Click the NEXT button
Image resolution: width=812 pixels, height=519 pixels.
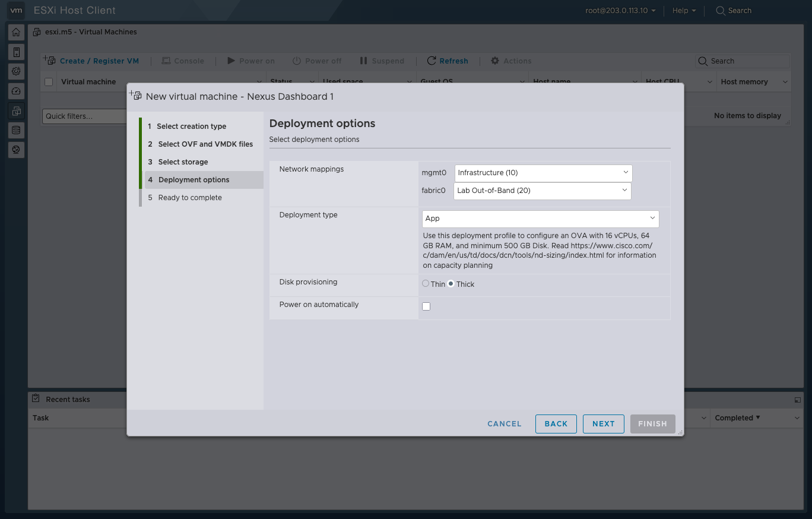coord(604,424)
